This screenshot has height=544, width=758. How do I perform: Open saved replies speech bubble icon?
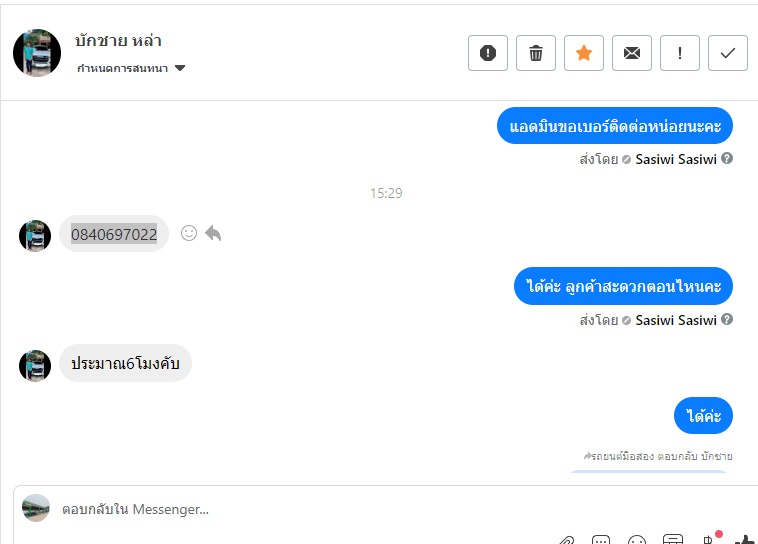pos(601,540)
